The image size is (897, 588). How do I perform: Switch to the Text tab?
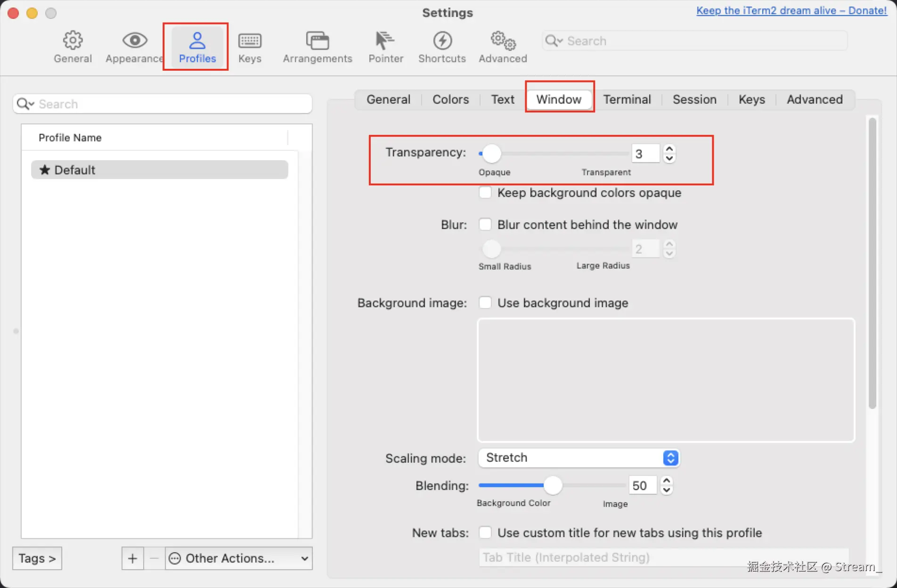click(503, 99)
